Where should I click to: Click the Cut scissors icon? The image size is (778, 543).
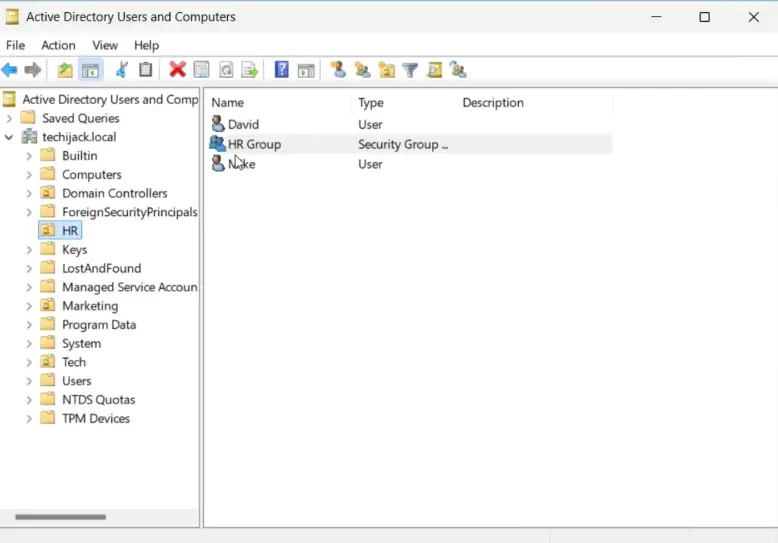click(x=122, y=70)
